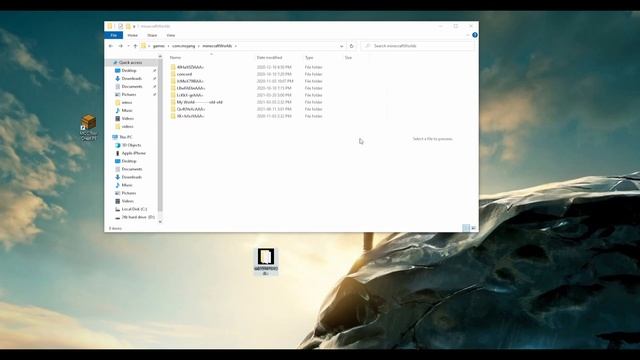Open Downloads under This PC
The width and height of the screenshot is (640, 360).
click(x=131, y=177)
